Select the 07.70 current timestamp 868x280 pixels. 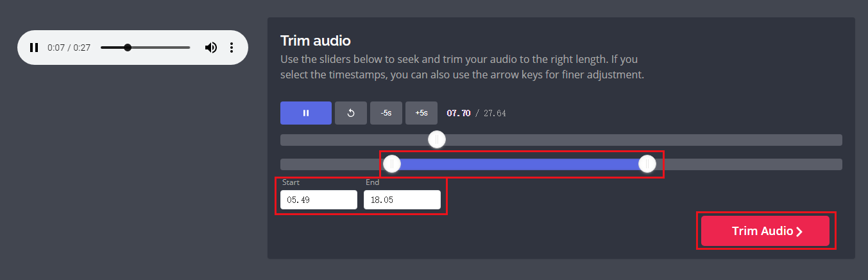pyautogui.click(x=459, y=113)
